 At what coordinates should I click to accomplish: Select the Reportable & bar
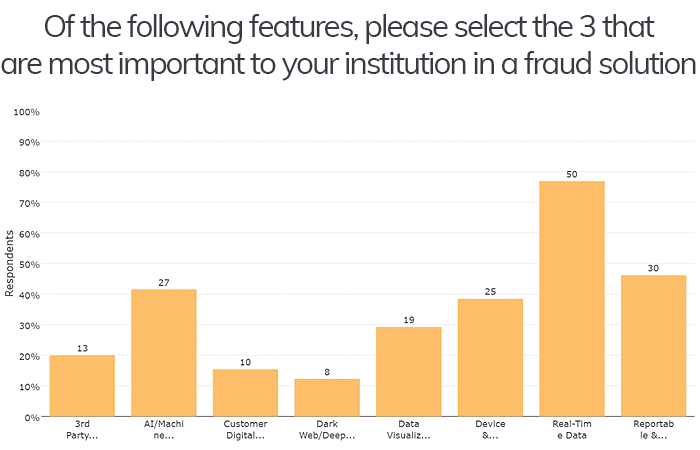[x=654, y=346]
